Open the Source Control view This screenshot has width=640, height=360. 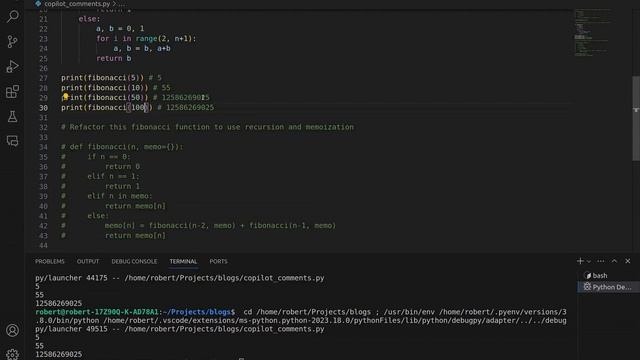click(x=13, y=41)
